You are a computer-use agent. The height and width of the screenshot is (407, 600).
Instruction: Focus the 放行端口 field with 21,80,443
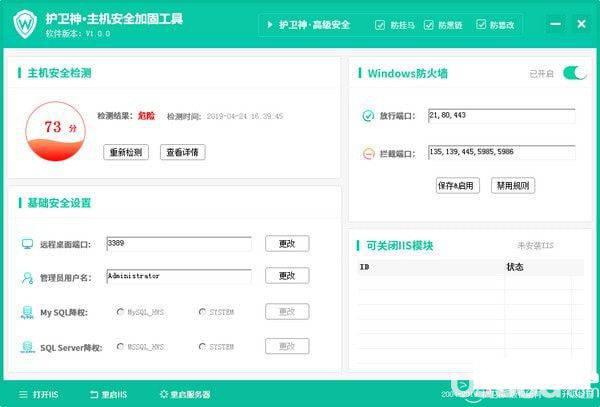502,116
